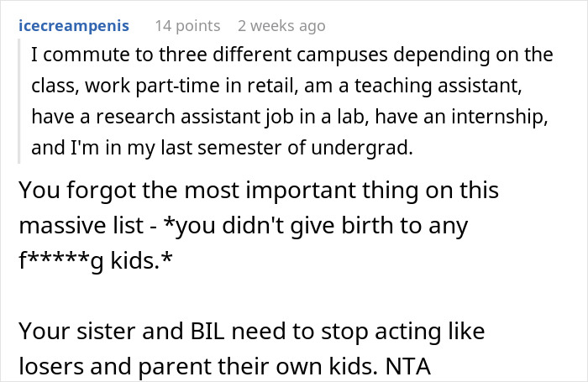The image size is (588, 382).
Task: Click the gray quote bar beside quoted text
Action: [x=18, y=101]
